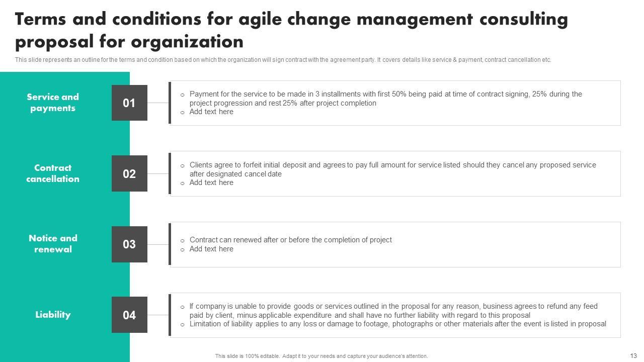Select the 'Contract cancellation' heading
This screenshot has height=362, width=644.
pyautogui.click(x=53, y=173)
